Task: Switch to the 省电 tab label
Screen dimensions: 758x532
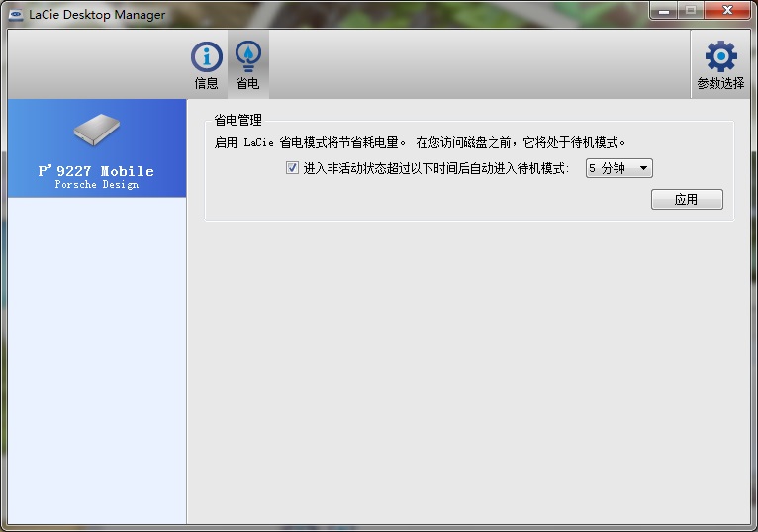Action: click(x=247, y=84)
